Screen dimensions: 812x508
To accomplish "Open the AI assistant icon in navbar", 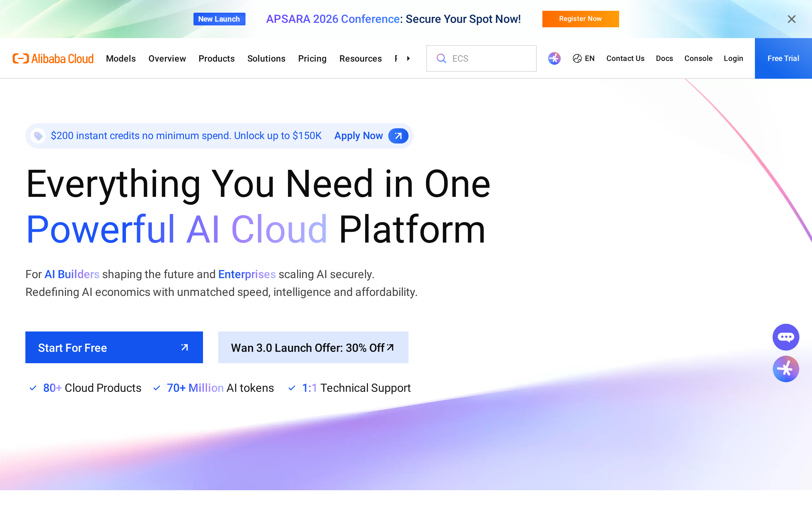I will (x=554, y=58).
